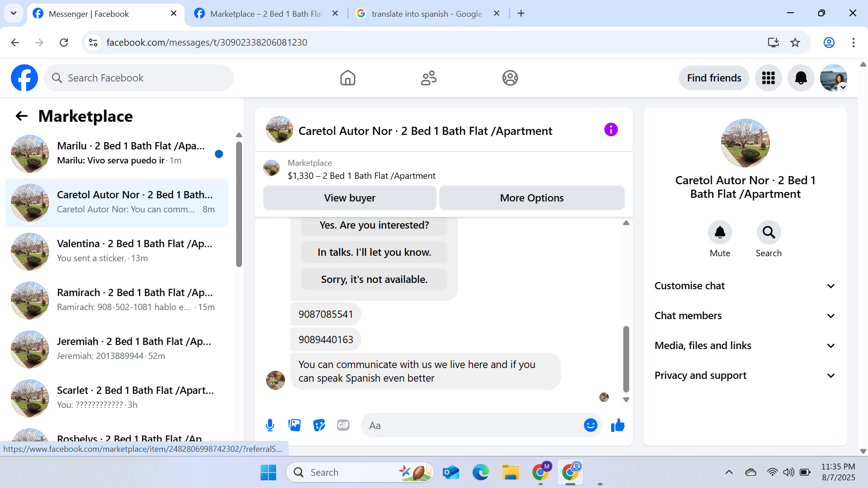Select quick reply 'Sorry, it's not available.'
This screenshot has height=488, width=868.
(374, 279)
